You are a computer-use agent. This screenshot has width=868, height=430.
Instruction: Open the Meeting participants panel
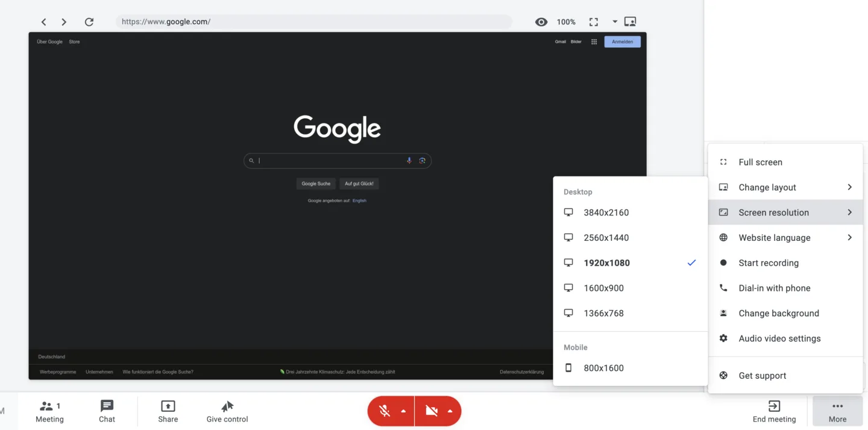point(49,412)
